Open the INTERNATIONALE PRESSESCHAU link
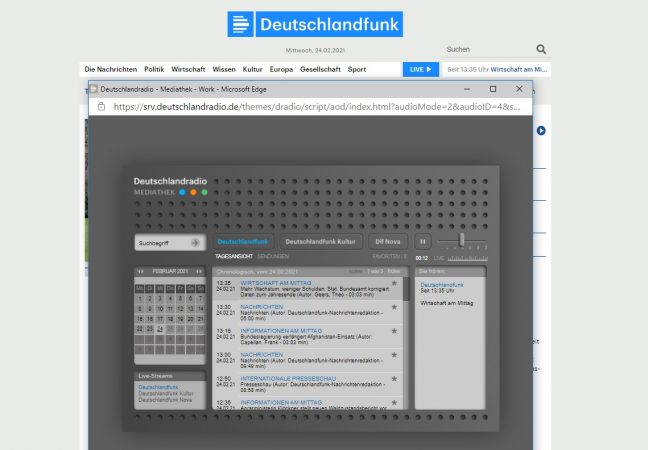 (x=288, y=379)
